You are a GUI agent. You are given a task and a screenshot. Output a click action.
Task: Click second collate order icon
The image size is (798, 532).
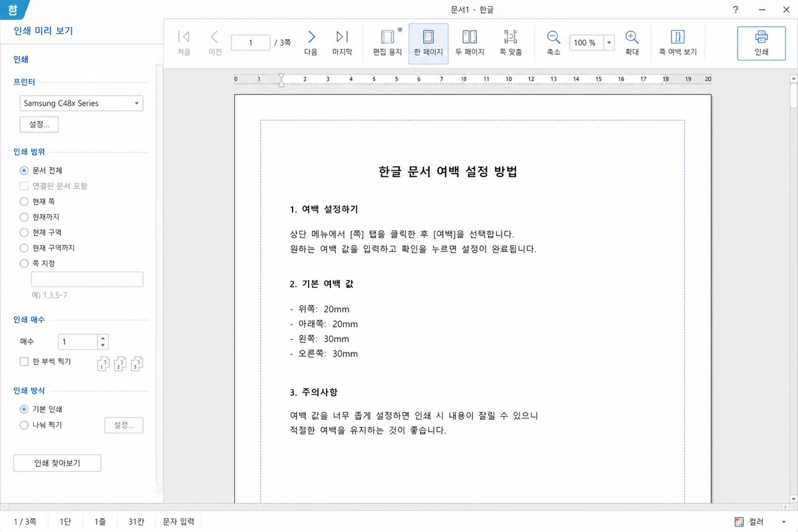pyautogui.click(x=120, y=364)
